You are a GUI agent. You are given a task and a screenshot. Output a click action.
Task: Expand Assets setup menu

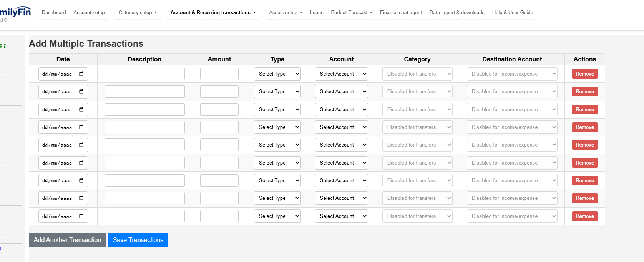coord(285,12)
